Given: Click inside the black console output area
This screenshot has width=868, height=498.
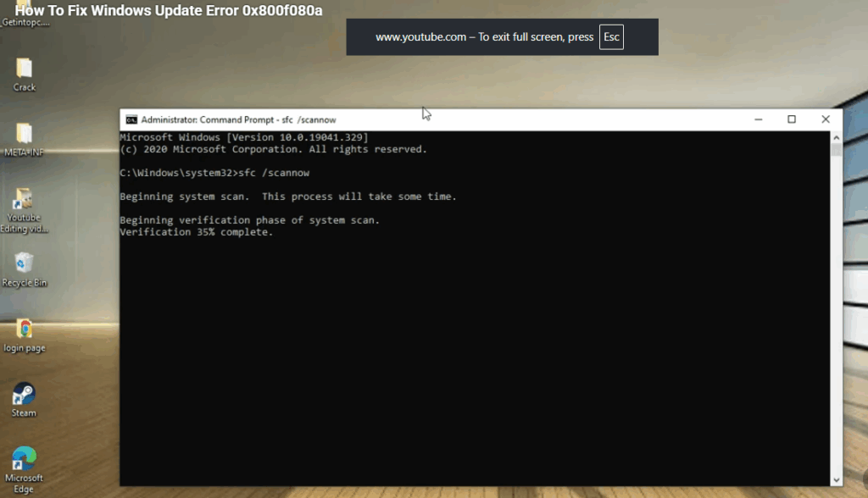Looking at the screenshot, I should pyautogui.click(x=475, y=339).
